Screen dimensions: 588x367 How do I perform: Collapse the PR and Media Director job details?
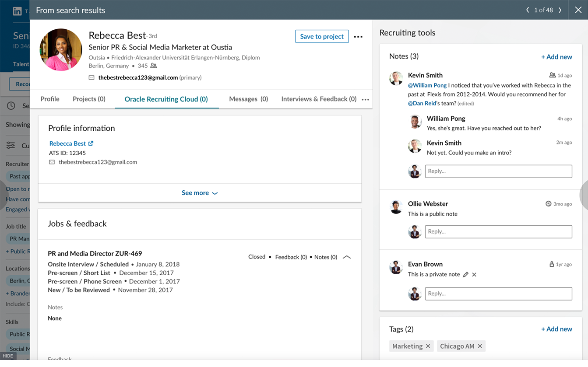click(x=347, y=257)
